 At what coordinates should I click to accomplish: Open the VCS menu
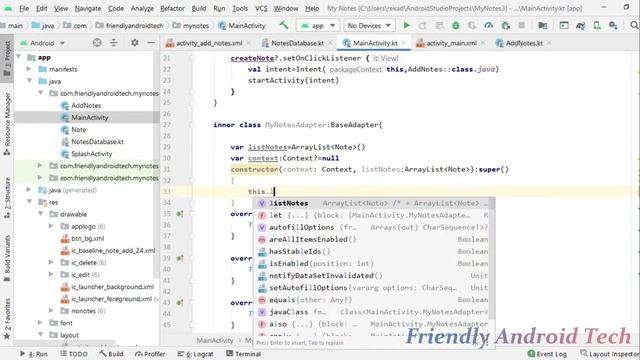(x=261, y=8)
